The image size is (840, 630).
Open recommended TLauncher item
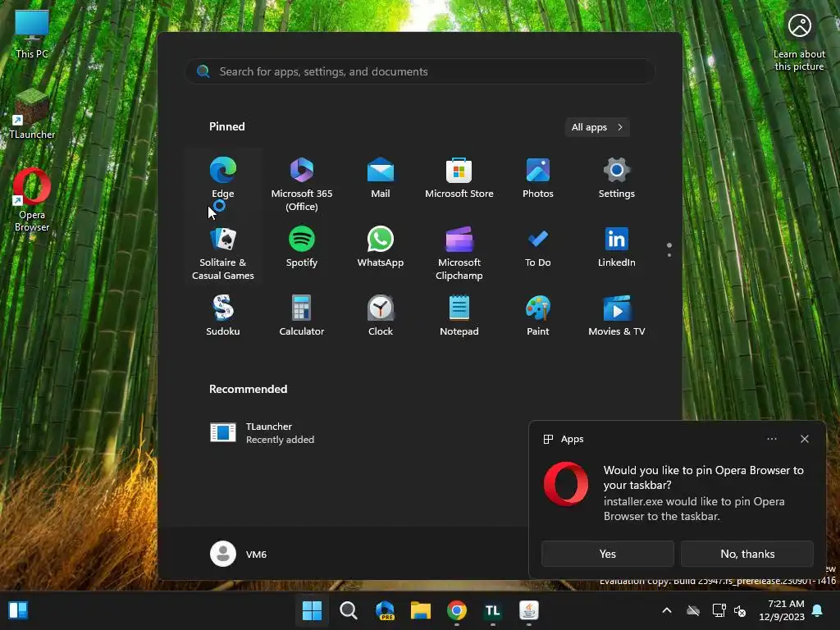tap(262, 433)
